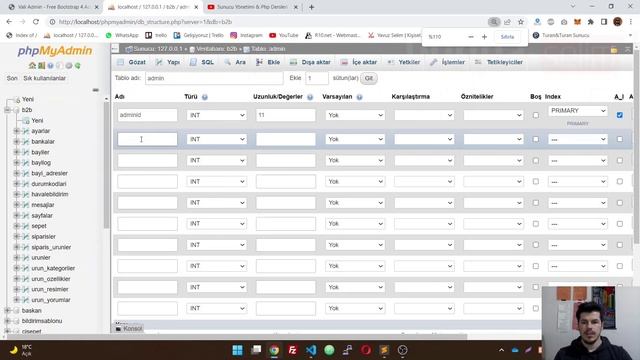Click the logout door icon in phpMyAdmin
This screenshot has width=640, height=360.
point(41,65)
